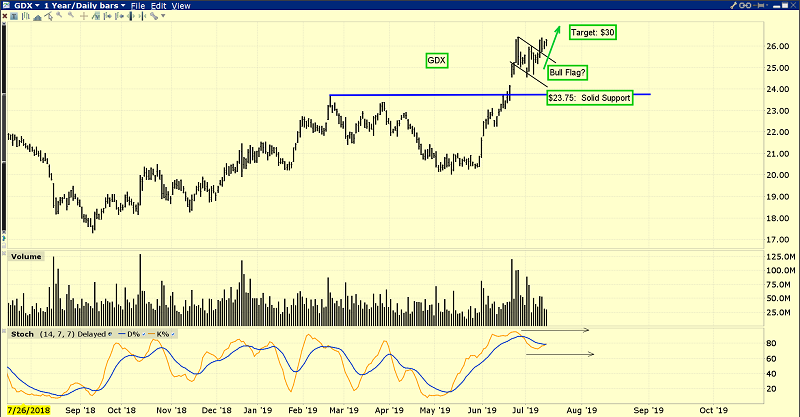Click the 'Jan '19' date axis label

[258, 410]
